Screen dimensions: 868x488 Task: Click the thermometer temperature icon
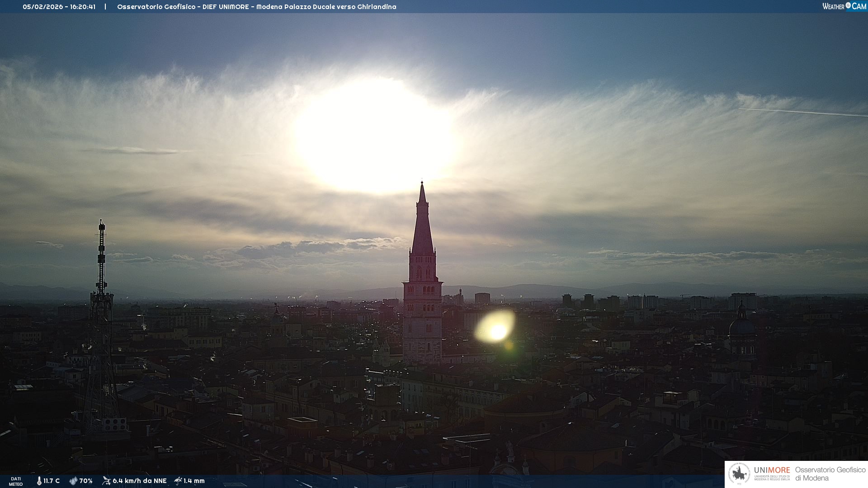(39, 481)
